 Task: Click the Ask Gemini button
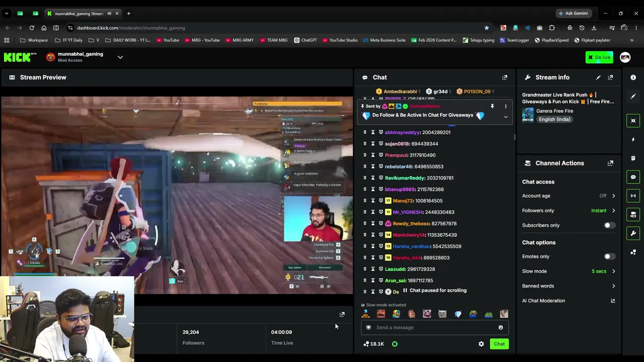573,14
